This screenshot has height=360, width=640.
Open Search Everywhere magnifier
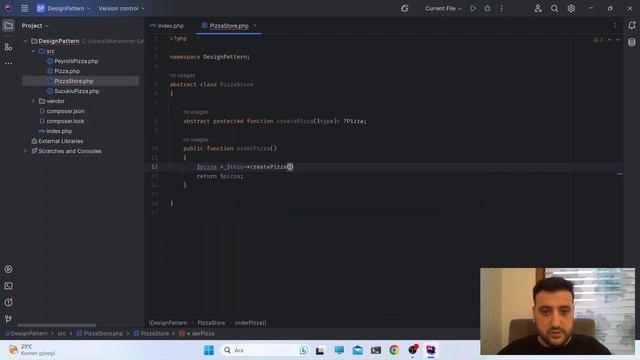click(x=554, y=8)
